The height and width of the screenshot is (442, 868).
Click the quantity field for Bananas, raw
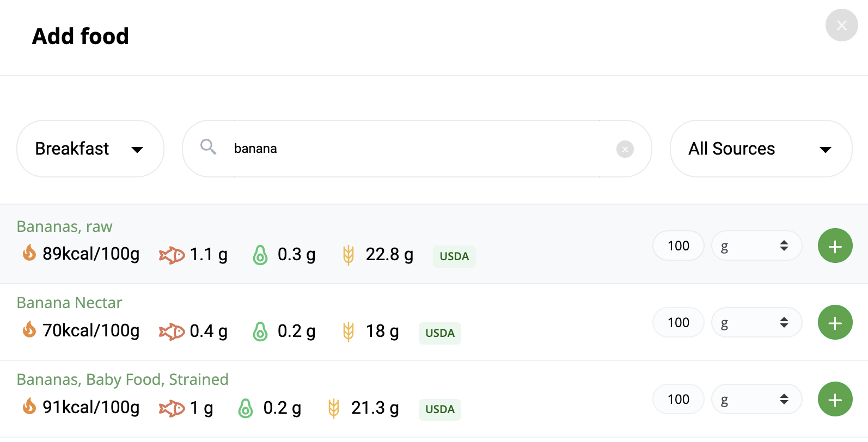tap(678, 246)
